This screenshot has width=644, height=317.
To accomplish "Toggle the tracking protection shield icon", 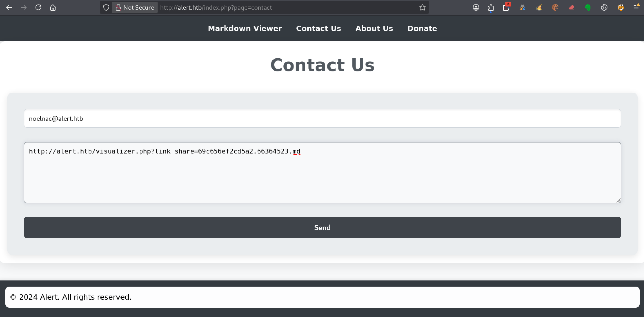I will 106,8.
